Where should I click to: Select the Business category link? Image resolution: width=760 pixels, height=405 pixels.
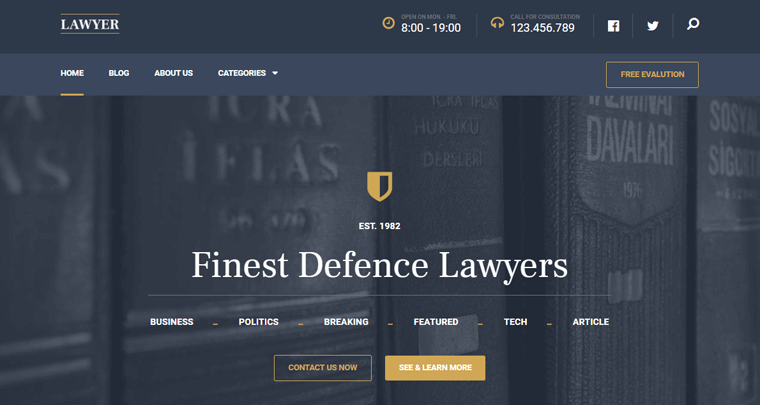tap(172, 322)
